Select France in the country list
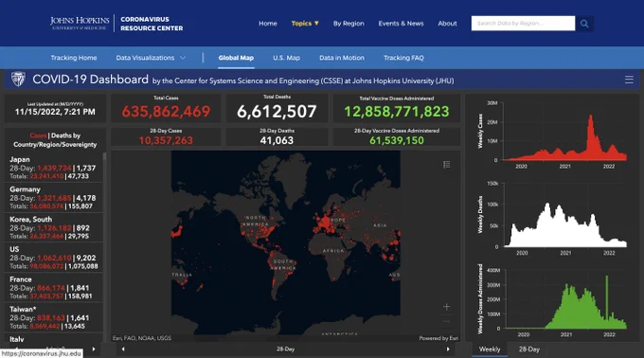The height and width of the screenshot is (358, 644). tap(53, 287)
